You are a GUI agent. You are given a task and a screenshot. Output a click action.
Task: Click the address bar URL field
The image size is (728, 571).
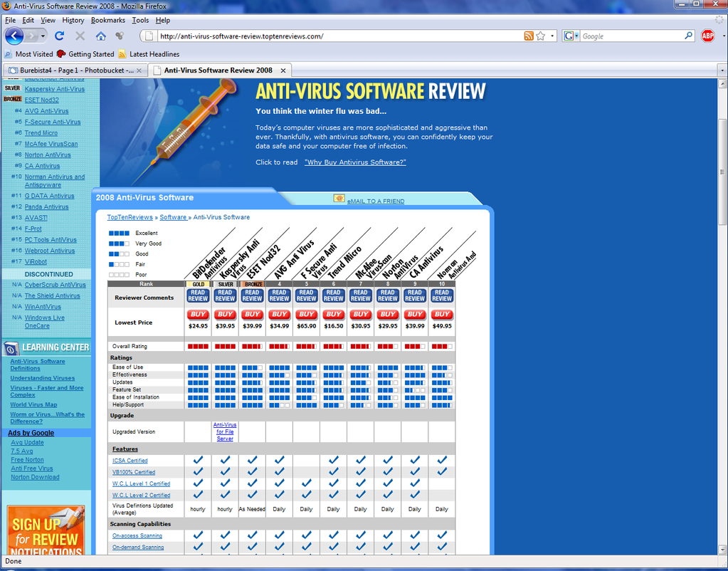(340, 36)
